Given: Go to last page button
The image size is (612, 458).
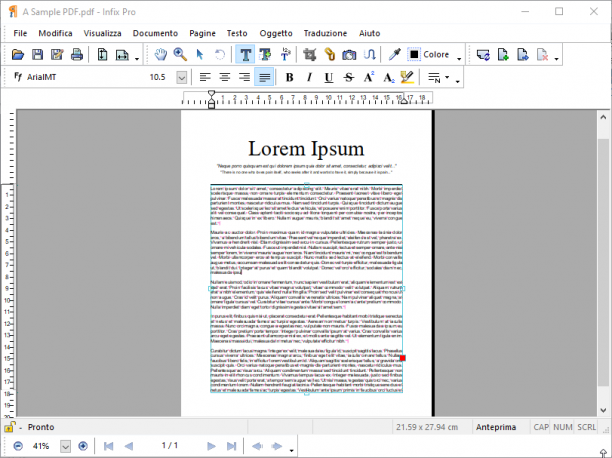Looking at the screenshot, I should (231, 446).
